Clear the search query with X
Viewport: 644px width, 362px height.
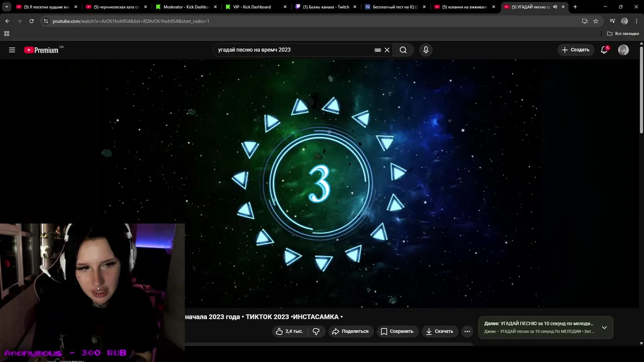[x=387, y=50]
